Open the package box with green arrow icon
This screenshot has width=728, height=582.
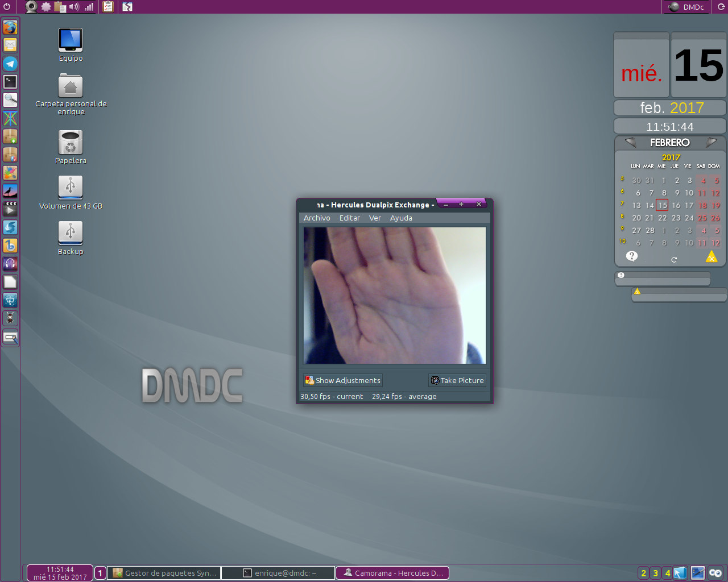click(x=10, y=136)
